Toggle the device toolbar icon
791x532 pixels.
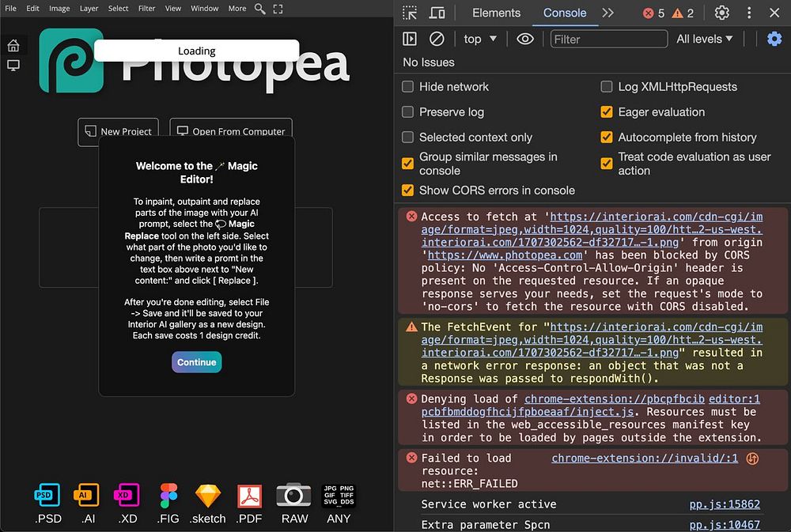click(x=437, y=13)
